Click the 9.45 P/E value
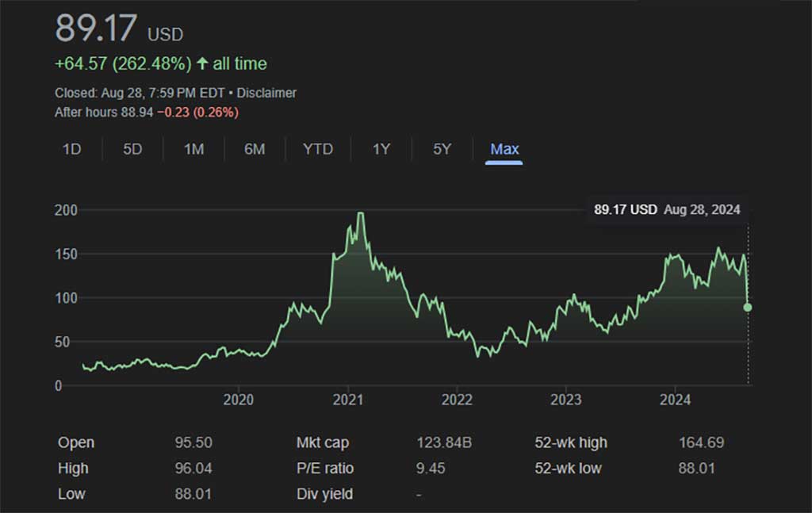812x513 pixels. [431, 469]
